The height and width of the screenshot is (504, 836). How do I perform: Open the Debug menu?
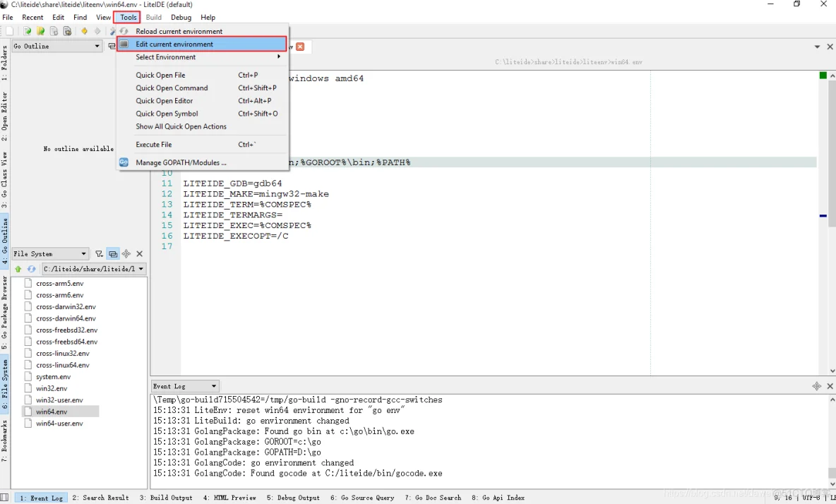181,17
